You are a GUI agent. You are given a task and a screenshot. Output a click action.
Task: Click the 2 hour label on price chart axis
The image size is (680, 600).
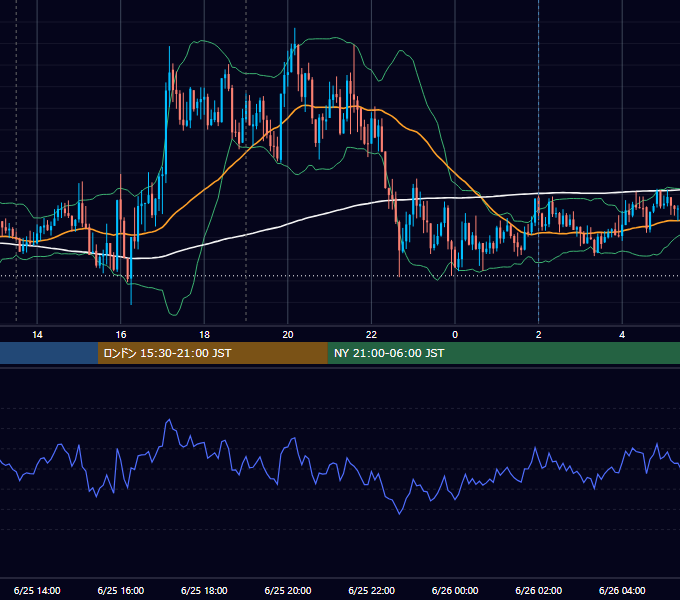(539, 335)
